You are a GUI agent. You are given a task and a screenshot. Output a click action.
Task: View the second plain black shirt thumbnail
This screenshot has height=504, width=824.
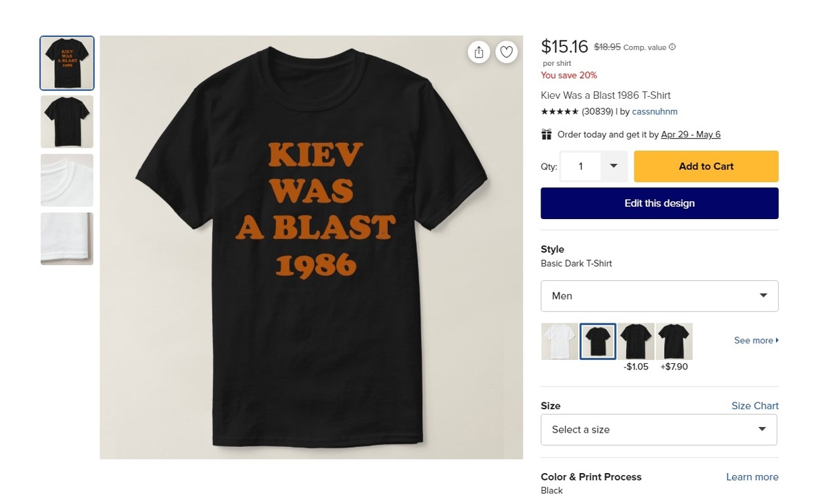pyautogui.click(x=67, y=122)
